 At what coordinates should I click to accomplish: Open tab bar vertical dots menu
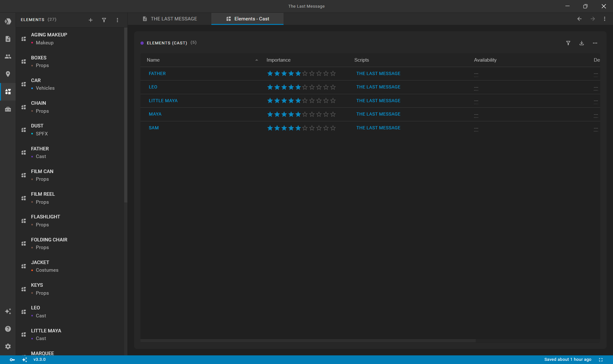coord(605,19)
